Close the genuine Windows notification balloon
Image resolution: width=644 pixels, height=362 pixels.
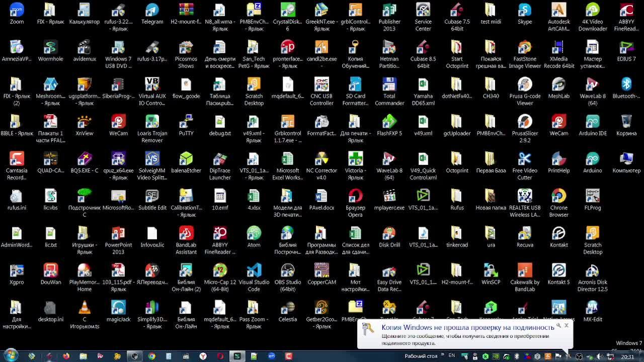[566, 325]
